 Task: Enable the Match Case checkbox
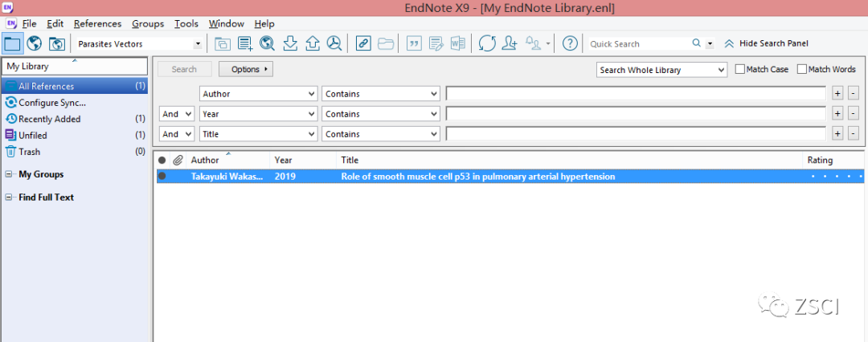click(739, 69)
